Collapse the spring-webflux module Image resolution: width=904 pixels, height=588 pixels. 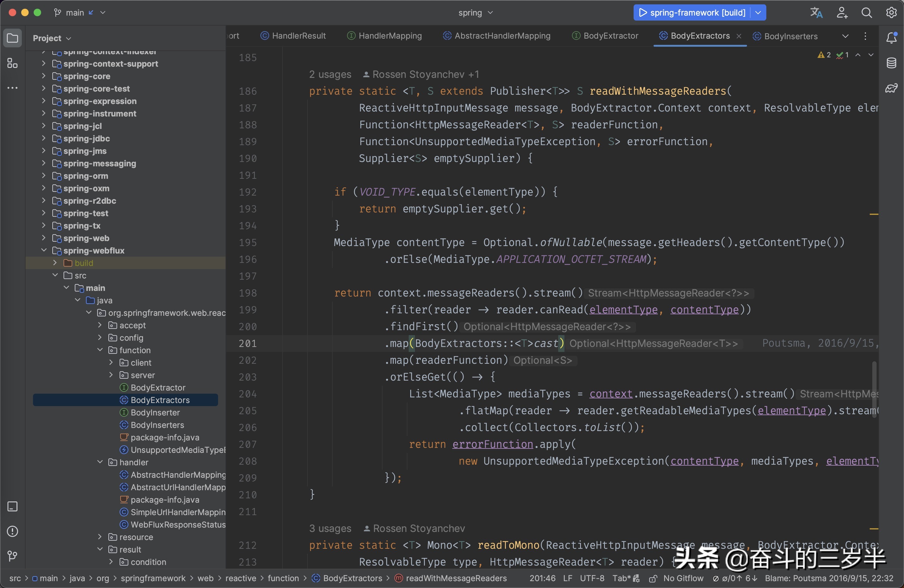tap(43, 250)
